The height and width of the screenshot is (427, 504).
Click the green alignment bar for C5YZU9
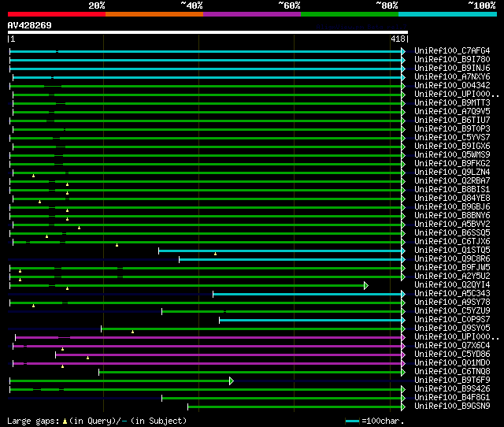(x=281, y=311)
